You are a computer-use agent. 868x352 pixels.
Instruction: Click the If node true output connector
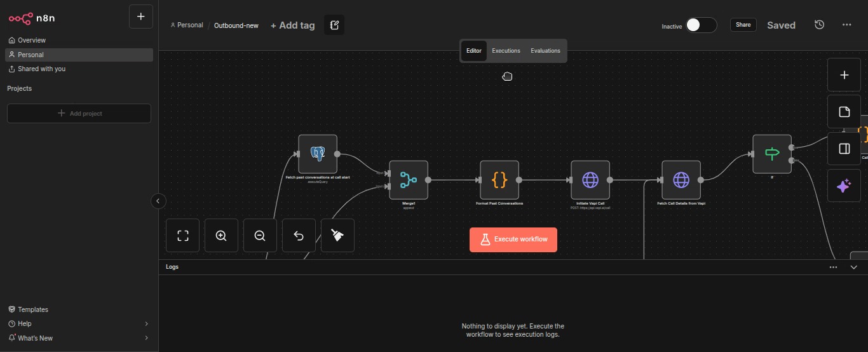[x=792, y=147]
